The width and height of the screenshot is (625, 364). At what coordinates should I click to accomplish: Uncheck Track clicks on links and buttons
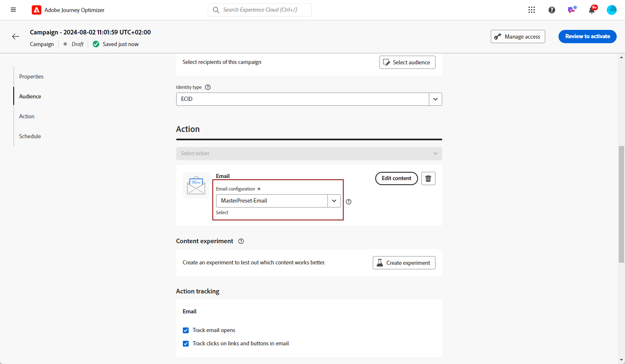click(x=186, y=344)
